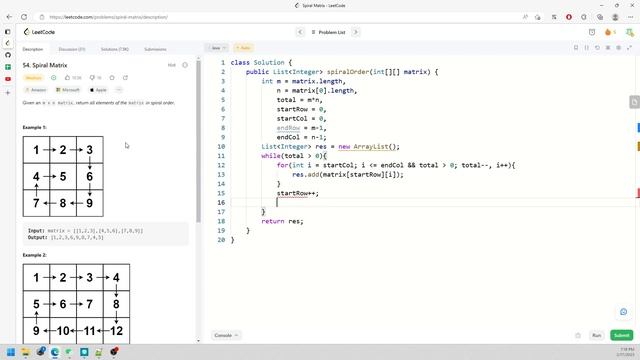Click the Amazon company tag
Image resolution: width=640 pixels, height=360 pixels.
click(x=36, y=90)
